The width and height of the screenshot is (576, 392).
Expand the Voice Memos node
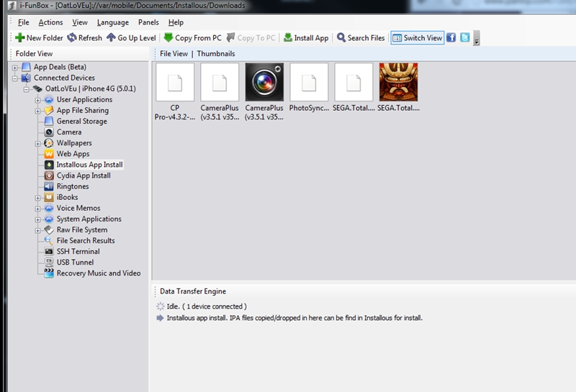click(38, 209)
